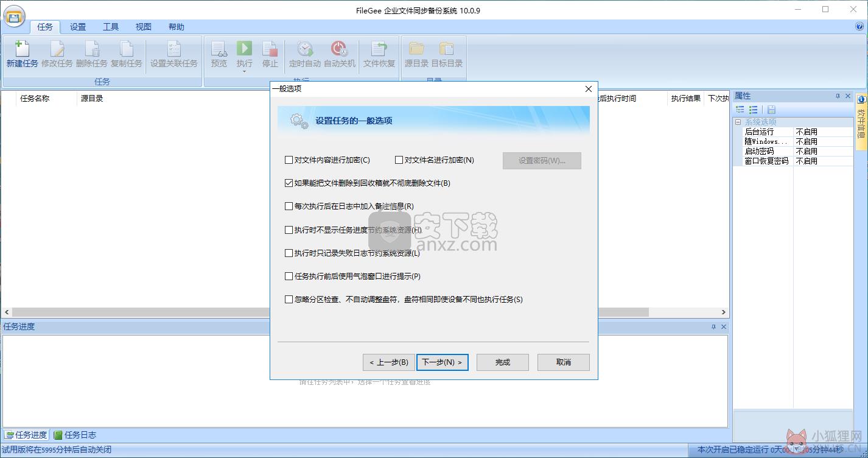Check 执行时不显示任务进度节约系统资源
Screen dimensions: 868x458
[289, 230]
